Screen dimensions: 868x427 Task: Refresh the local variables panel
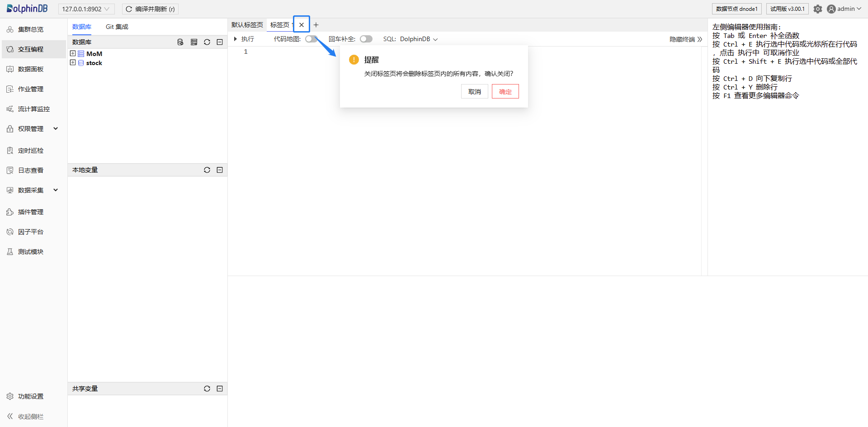207,170
